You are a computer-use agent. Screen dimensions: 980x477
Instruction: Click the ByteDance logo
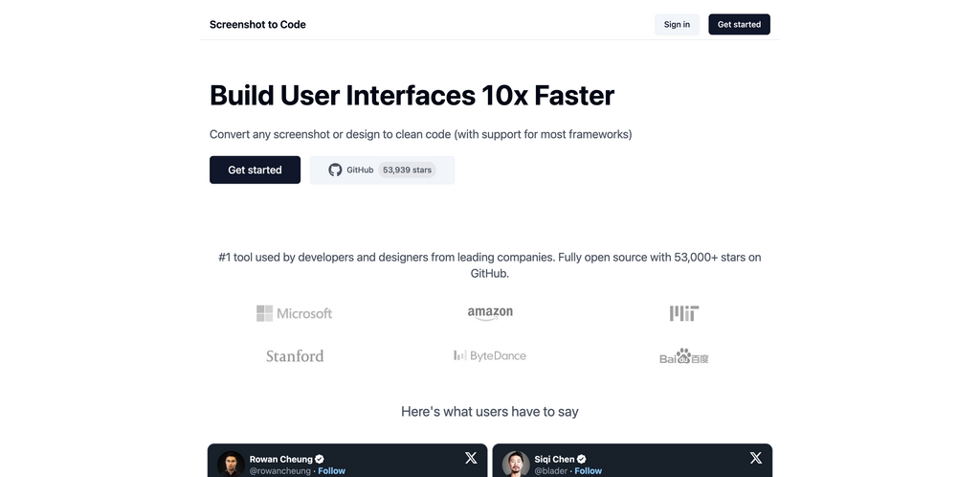[x=490, y=355]
